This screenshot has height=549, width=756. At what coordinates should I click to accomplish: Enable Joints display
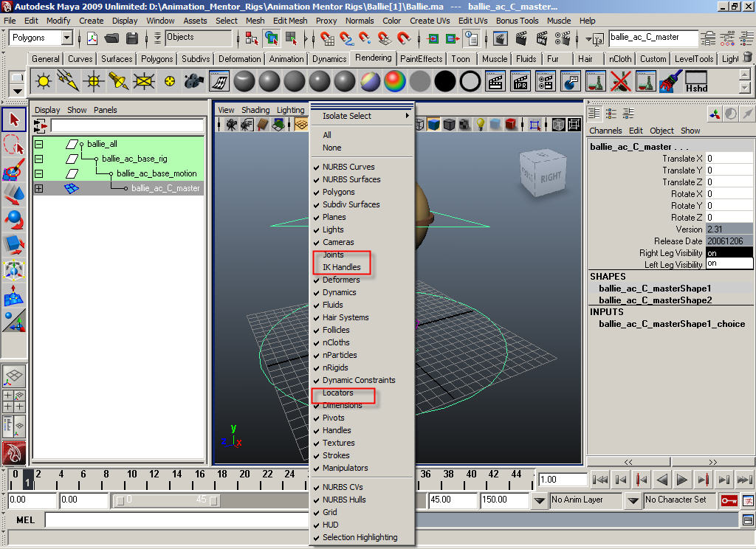[333, 255]
